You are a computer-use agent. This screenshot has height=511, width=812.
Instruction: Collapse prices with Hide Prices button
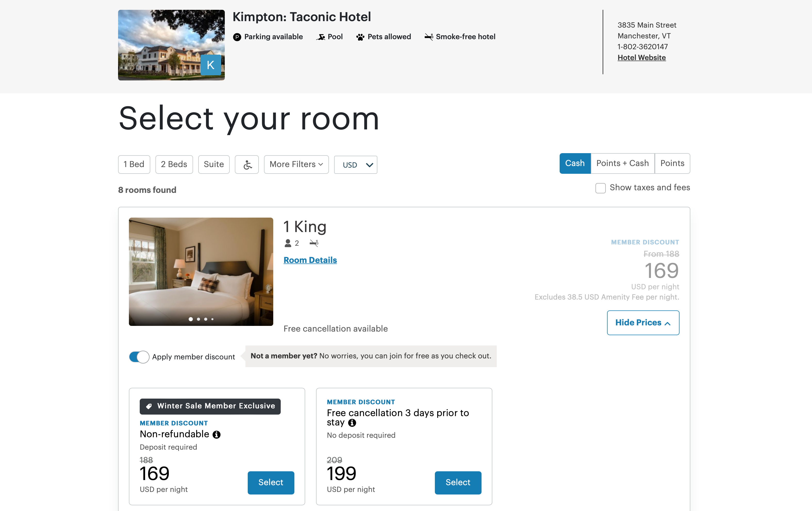pyautogui.click(x=643, y=323)
